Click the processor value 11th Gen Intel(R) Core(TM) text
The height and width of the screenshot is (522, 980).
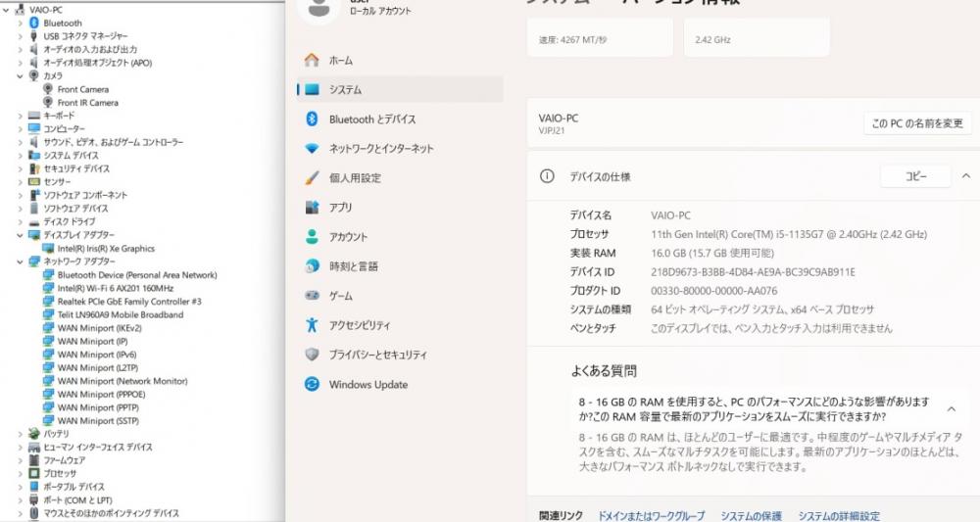789,234
